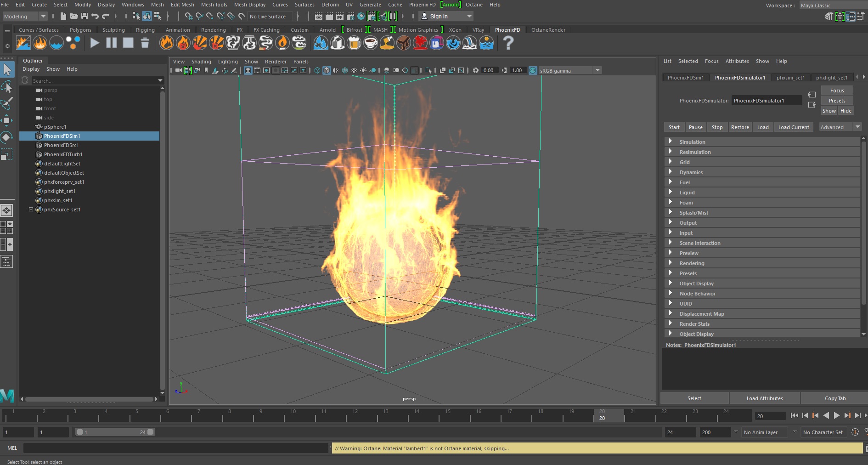Click the Presets button
Image resolution: width=868 pixels, height=465 pixels.
[x=837, y=101]
